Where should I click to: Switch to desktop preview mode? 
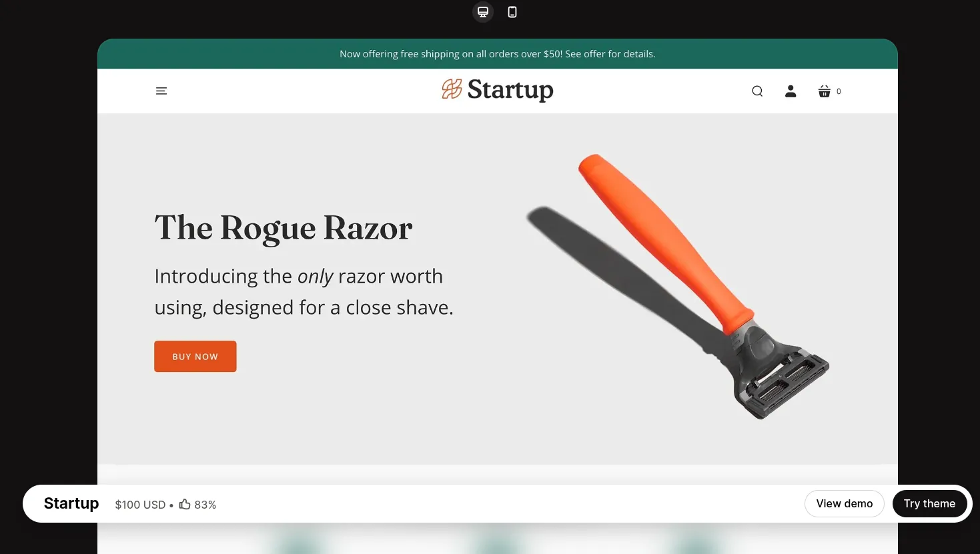[483, 12]
